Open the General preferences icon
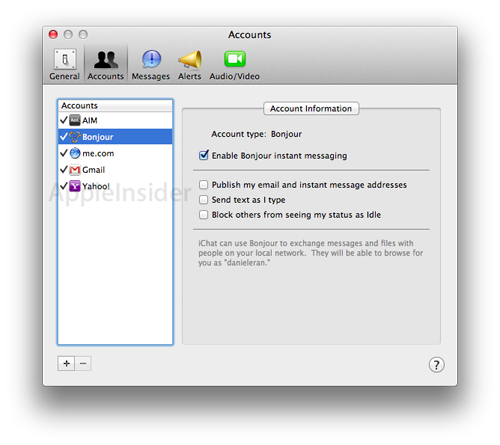Viewport: 500px width, 445px height. [65, 60]
